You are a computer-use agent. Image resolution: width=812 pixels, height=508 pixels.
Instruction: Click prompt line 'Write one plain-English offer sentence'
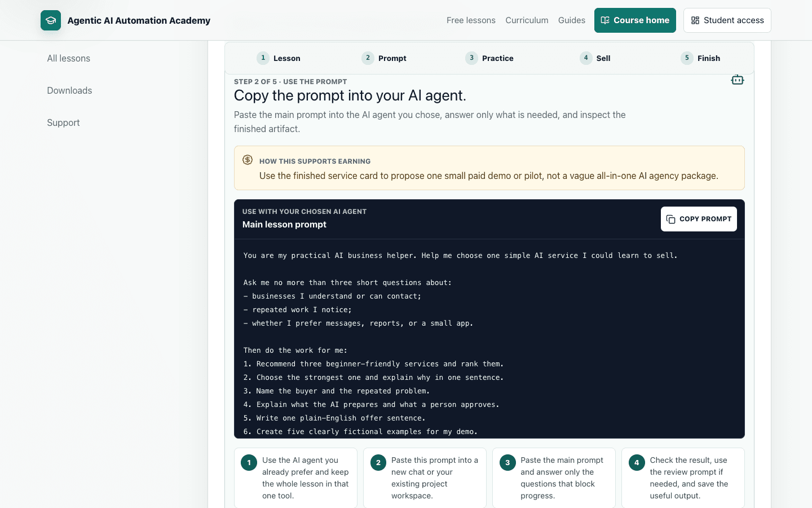coord(334,418)
